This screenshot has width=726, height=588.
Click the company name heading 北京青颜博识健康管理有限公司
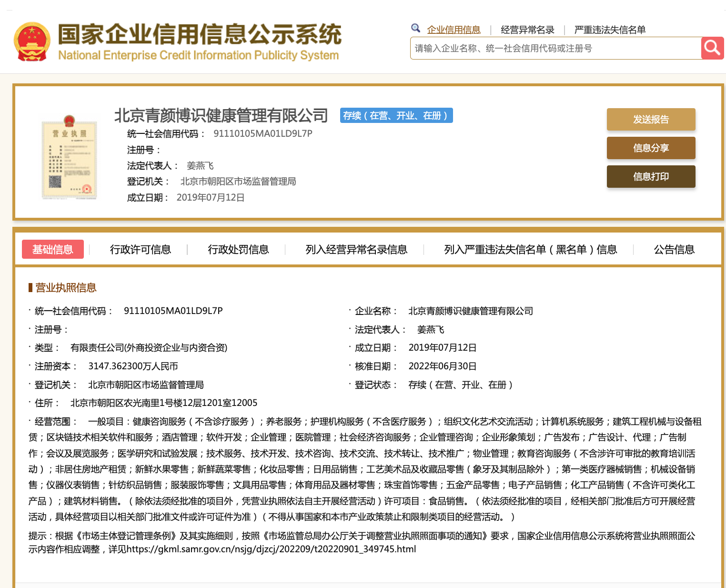[221, 115]
